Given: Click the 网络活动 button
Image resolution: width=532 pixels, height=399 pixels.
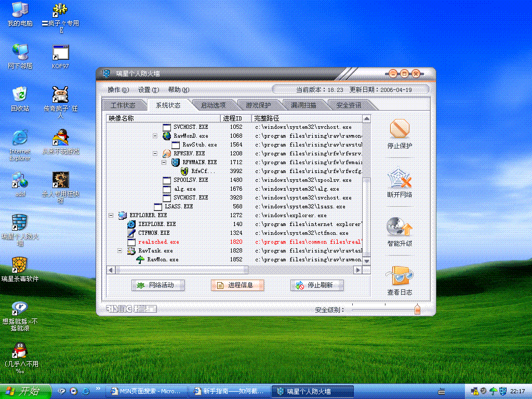Looking at the screenshot, I should (158, 285).
